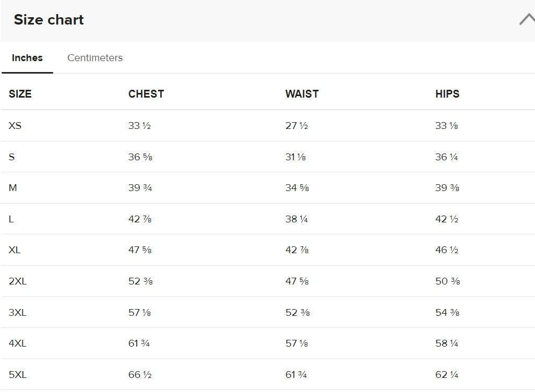This screenshot has width=535, height=392.
Task: Click the L waist value 38 ¼
Action: [x=296, y=219]
